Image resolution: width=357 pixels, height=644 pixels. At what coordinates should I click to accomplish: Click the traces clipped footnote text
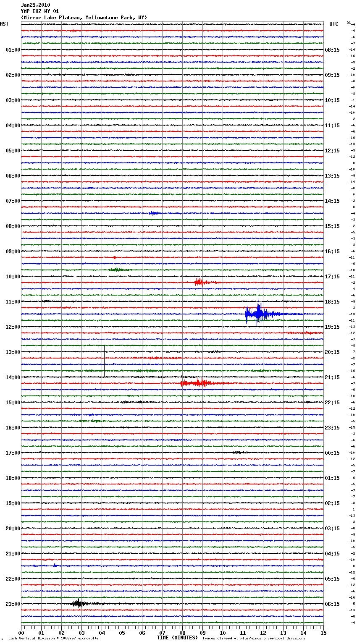coord(254,638)
